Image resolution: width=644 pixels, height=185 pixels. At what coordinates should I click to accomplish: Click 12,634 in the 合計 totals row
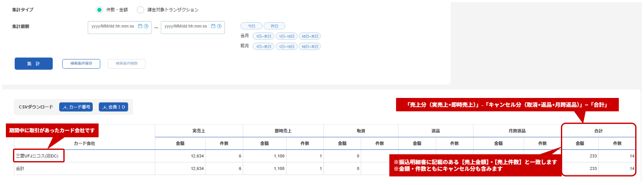[x=196, y=169]
